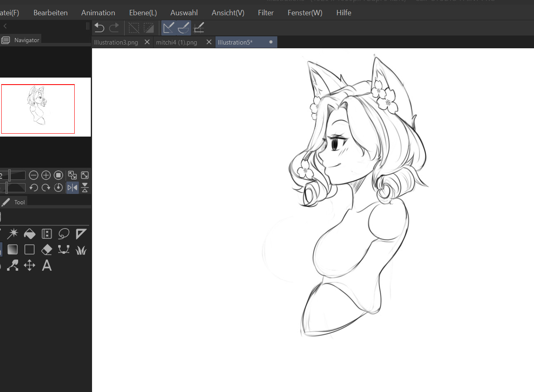
Task: Click the invert selected area icon
Action: click(149, 28)
